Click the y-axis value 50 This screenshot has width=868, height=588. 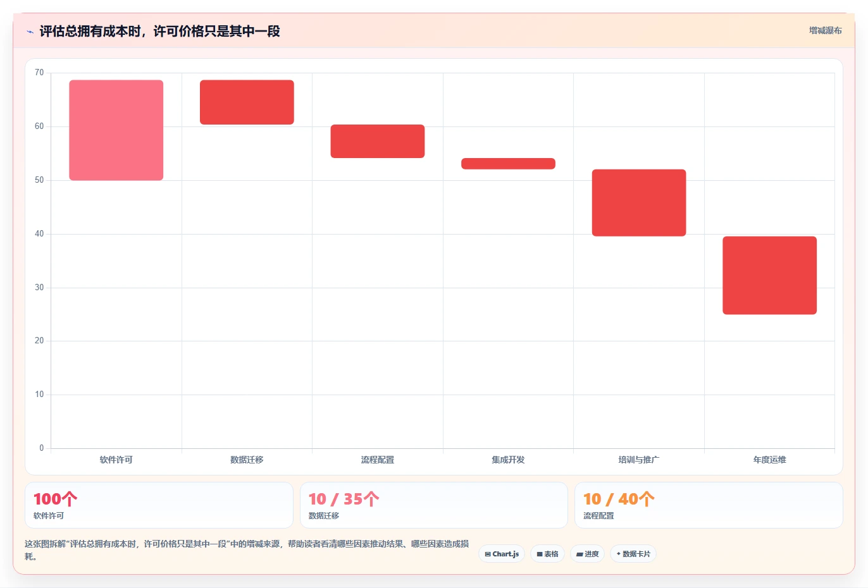(39, 180)
